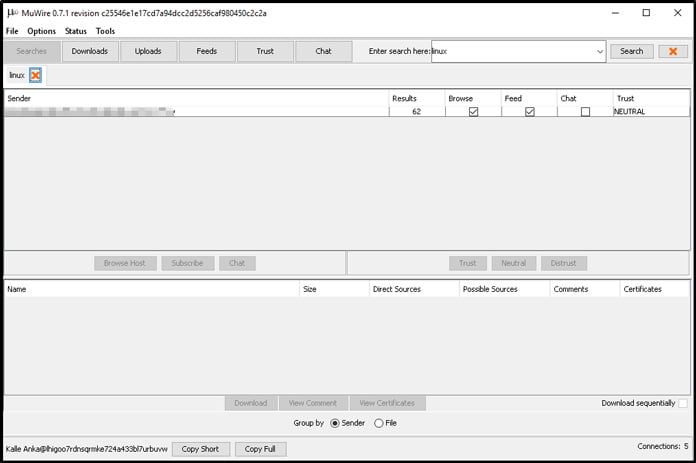Click the Copy Full button
Image resolution: width=696 pixels, height=463 pixels.
(x=260, y=449)
